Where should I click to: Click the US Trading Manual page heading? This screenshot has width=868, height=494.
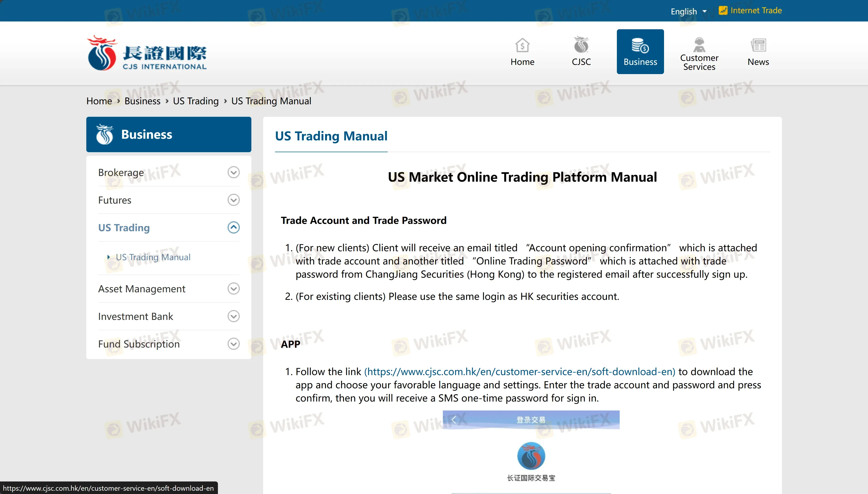pyautogui.click(x=331, y=136)
